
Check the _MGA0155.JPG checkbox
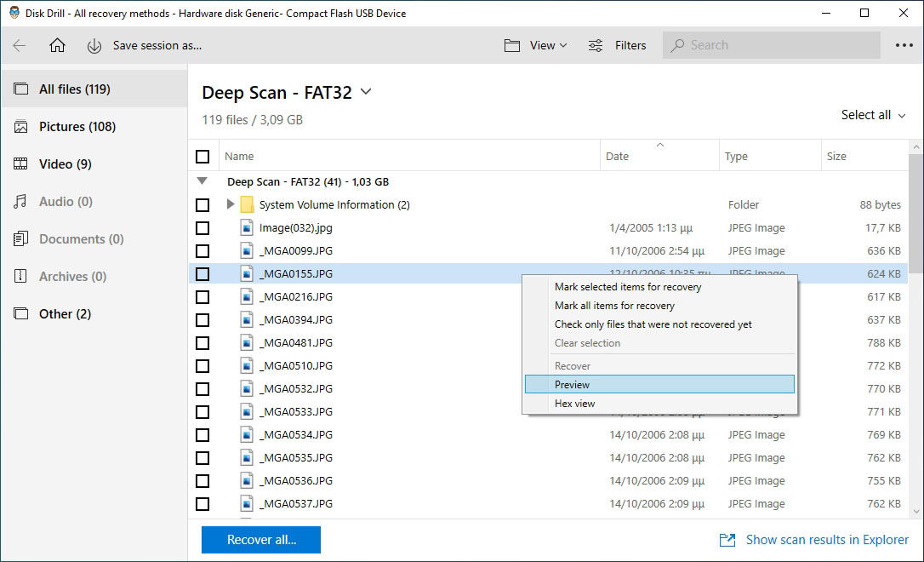click(202, 273)
